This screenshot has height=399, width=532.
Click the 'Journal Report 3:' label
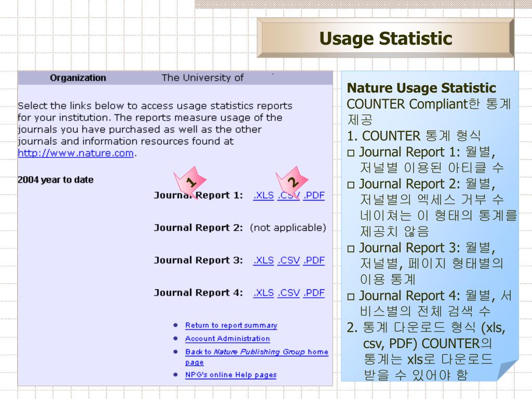point(198,260)
